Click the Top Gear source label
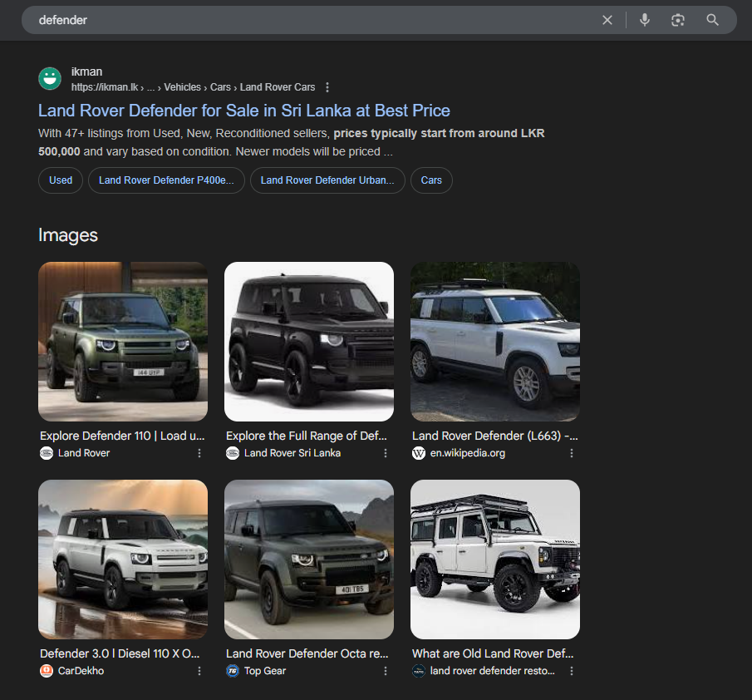The width and height of the screenshot is (752, 700). point(265,671)
